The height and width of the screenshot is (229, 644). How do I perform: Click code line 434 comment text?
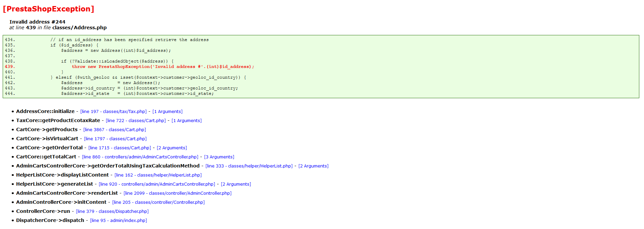[130, 40]
